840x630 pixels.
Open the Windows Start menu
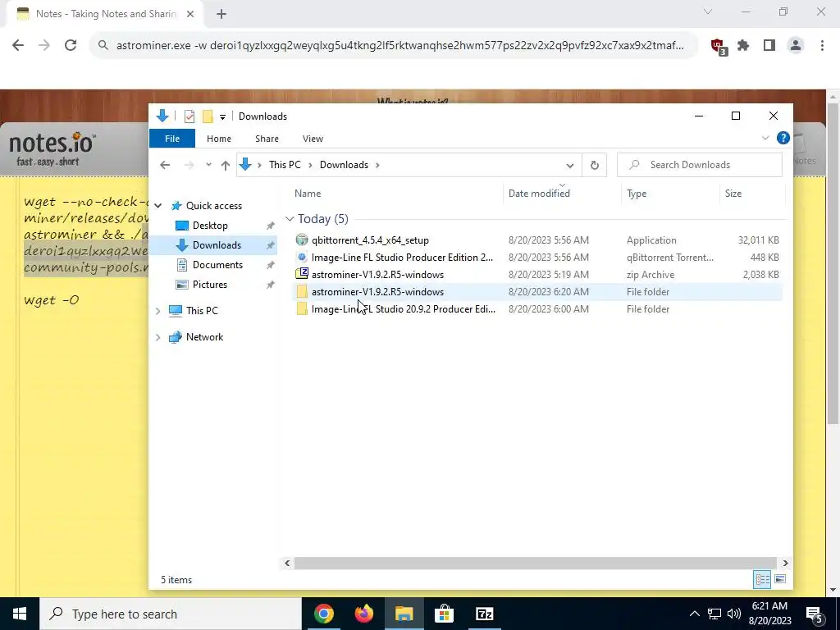point(20,614)
